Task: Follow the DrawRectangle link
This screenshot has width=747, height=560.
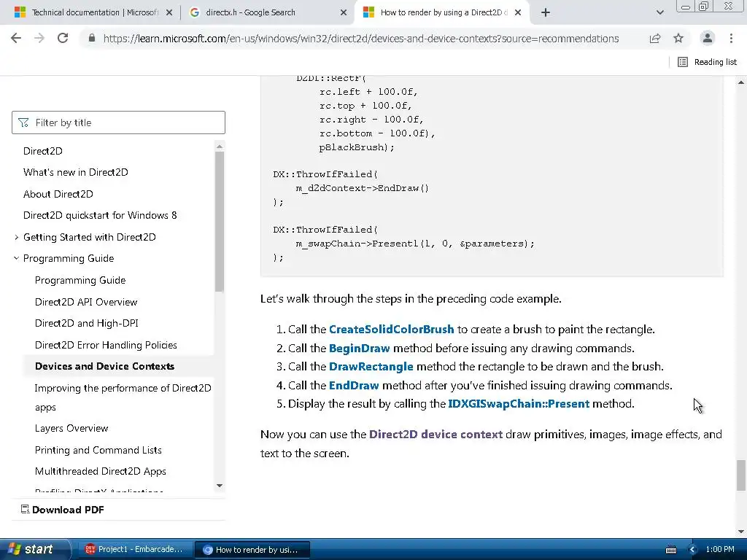Action: 371,367
